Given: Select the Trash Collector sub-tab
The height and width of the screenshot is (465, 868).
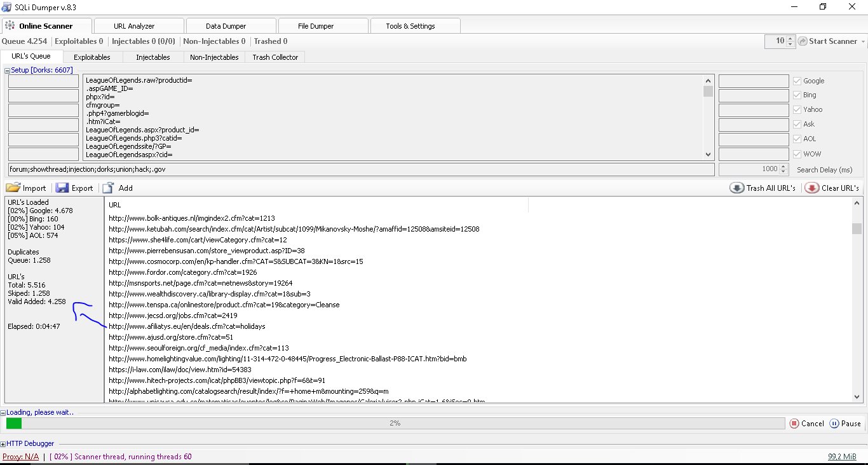Looking at the screenshot, I should (x=275, y=57).
